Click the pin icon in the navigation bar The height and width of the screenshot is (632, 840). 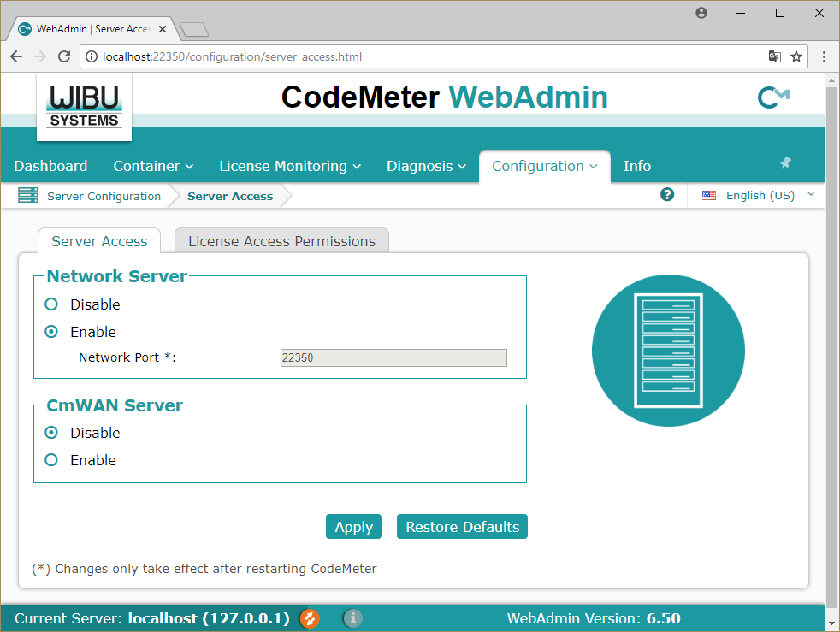pos(785,162)
